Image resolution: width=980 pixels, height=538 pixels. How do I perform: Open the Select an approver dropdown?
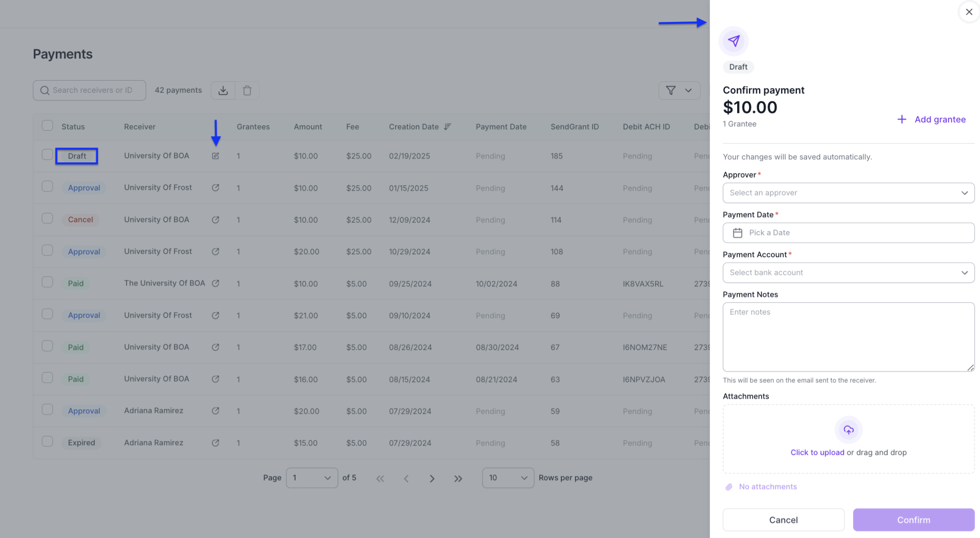(x=848, y=193)
